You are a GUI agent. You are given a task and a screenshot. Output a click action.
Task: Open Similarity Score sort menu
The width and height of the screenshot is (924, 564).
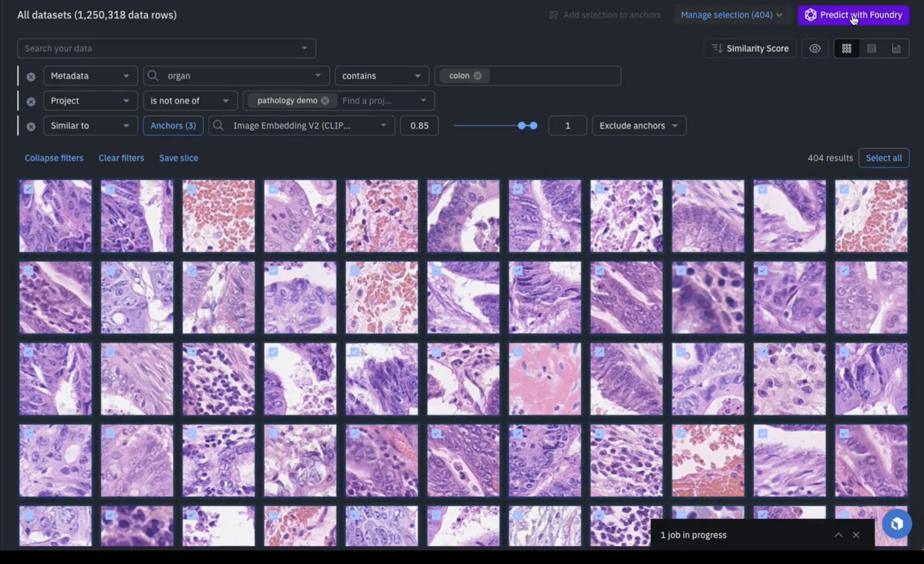tap(750, 49)
